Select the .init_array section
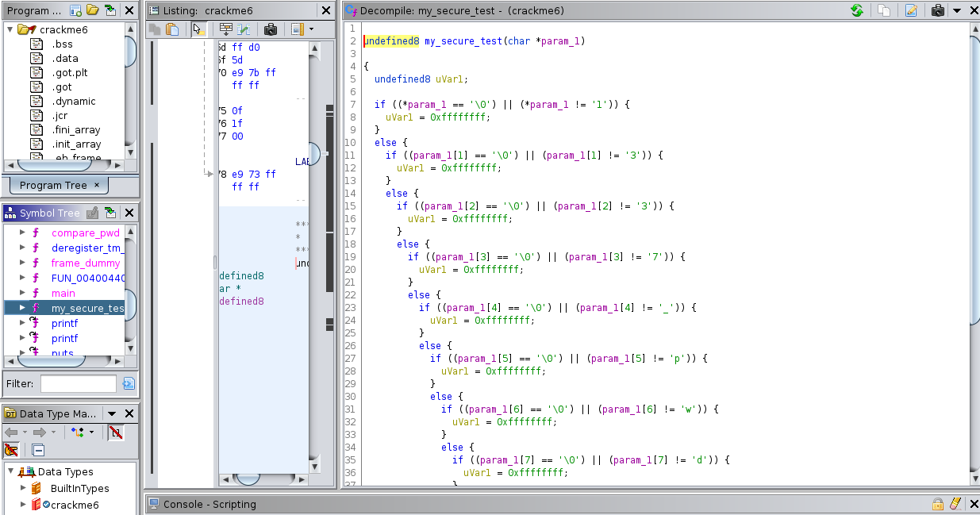980x515 pixels. (76, 144)
